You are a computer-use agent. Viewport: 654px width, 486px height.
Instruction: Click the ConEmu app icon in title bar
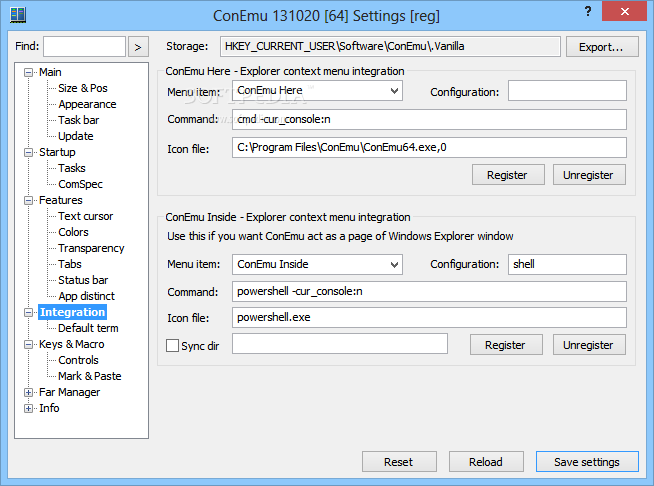click(18, 15)
